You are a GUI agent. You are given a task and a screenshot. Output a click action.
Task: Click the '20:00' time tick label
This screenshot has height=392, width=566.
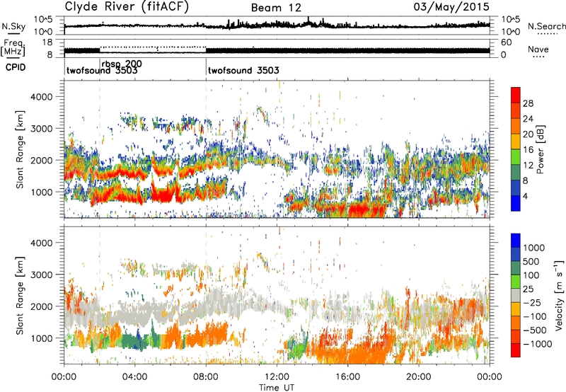419,377
